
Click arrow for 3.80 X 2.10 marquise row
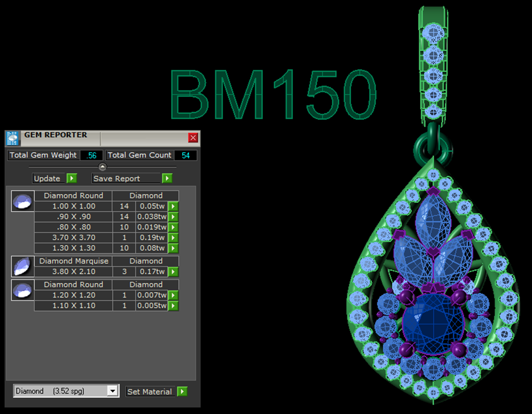pyautogui.click(x=173, y=272)
